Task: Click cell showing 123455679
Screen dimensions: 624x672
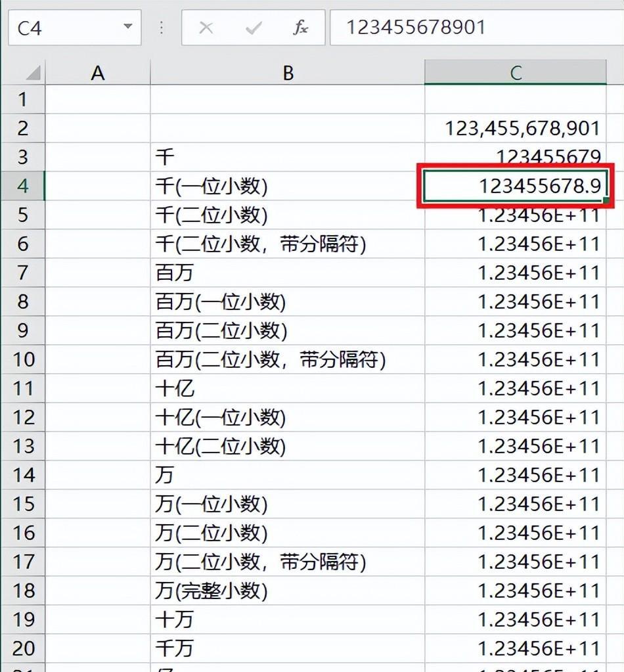Action: pyautogui.click(x=516, y=157)
